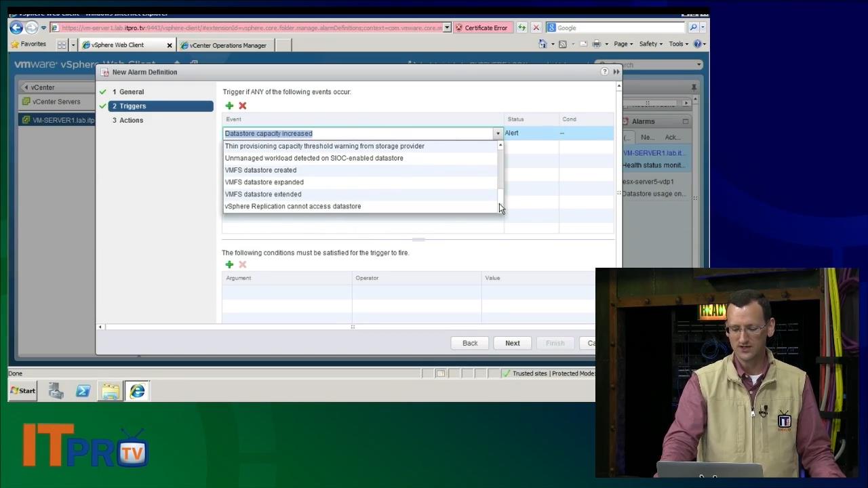This screenshot has width=868, height=488.
Task: Click the pin icon in vSphere right panel
Action: (x=694, y=87)
